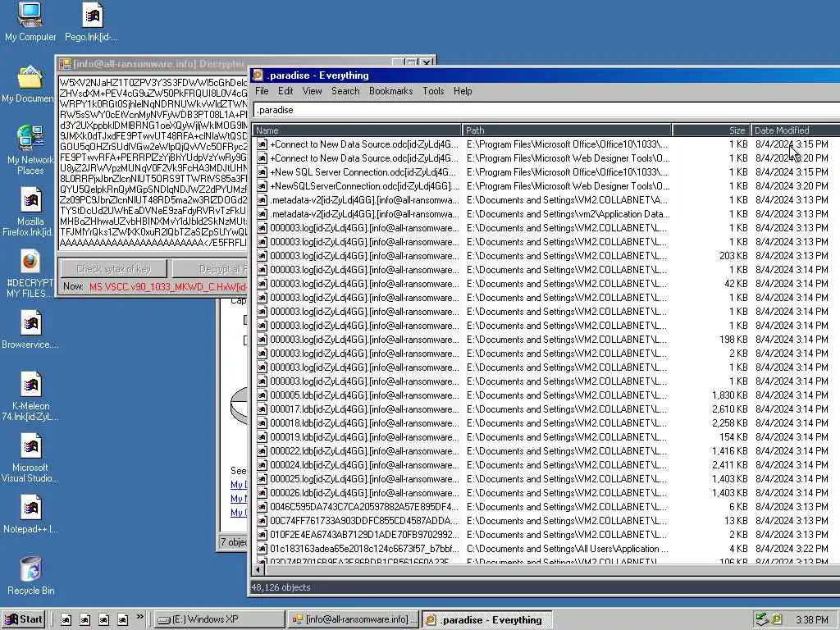The height and width of the screenshot is (630, 840).
Task: Click file icon of 000026.ldb row
Action: 262,493
